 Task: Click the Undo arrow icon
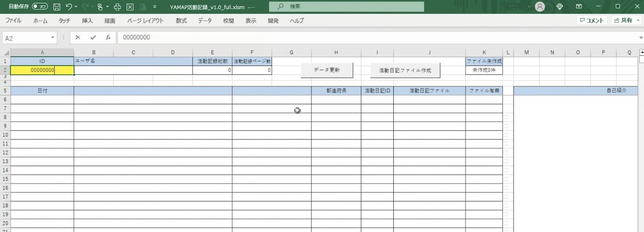coord(69,7)
